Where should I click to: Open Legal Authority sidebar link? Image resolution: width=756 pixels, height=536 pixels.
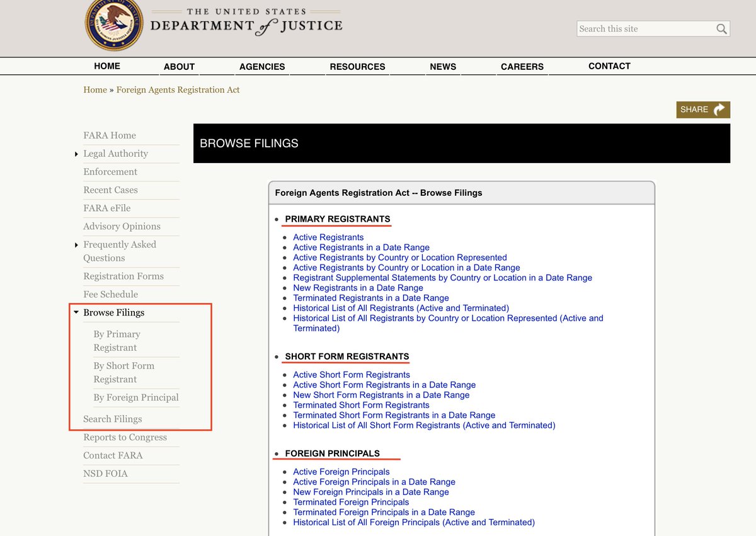pyautogui.click(x=115, y=154)
